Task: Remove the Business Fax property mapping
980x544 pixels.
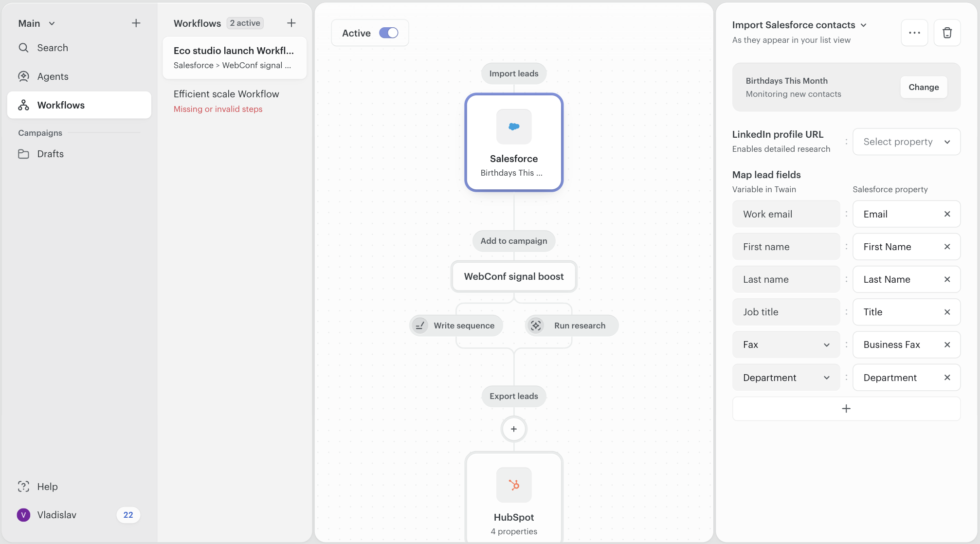Action: click(x=947, y=345)
